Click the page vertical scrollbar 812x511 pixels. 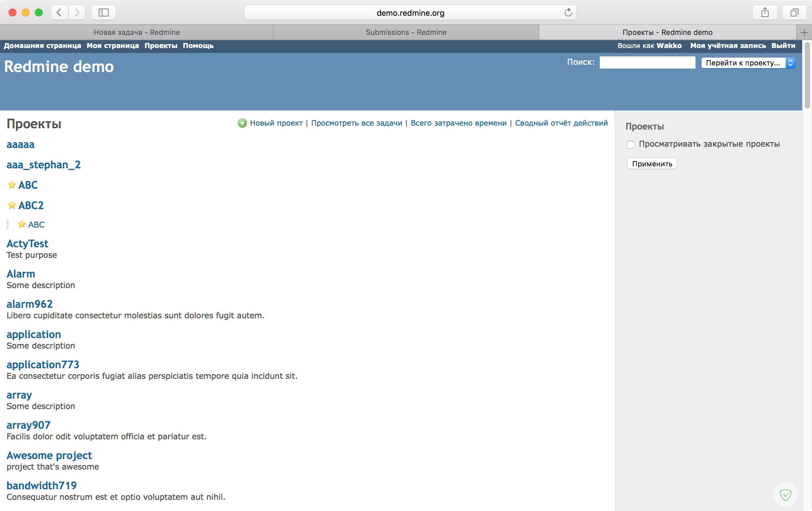(807, 76)
